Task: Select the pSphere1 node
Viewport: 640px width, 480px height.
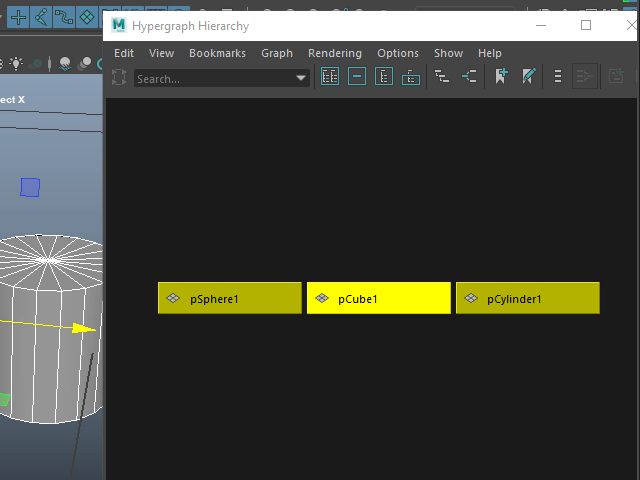Action: click(x=229, y=298)
